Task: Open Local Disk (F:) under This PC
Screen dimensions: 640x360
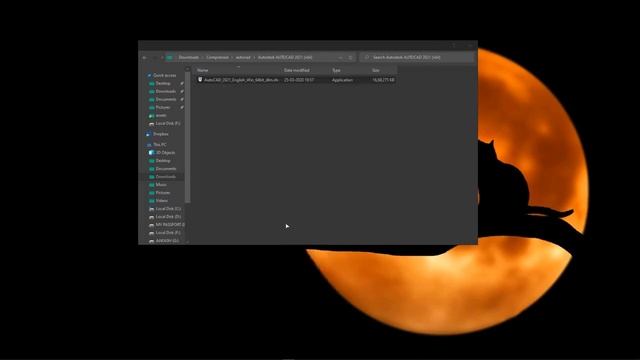Action: tap(168, 233)
